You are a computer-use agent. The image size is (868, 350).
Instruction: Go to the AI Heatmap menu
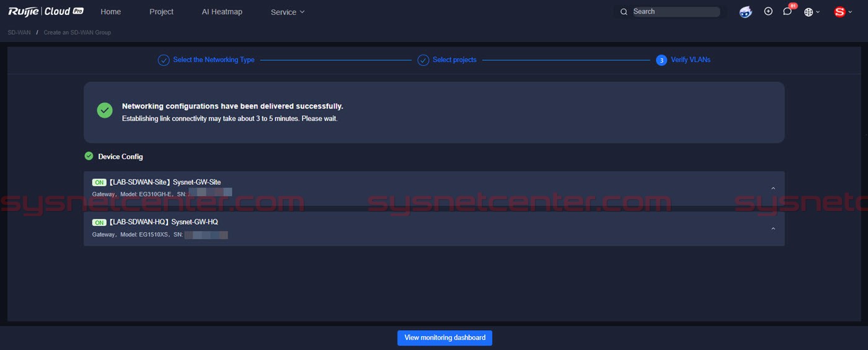tap(222, 12)
